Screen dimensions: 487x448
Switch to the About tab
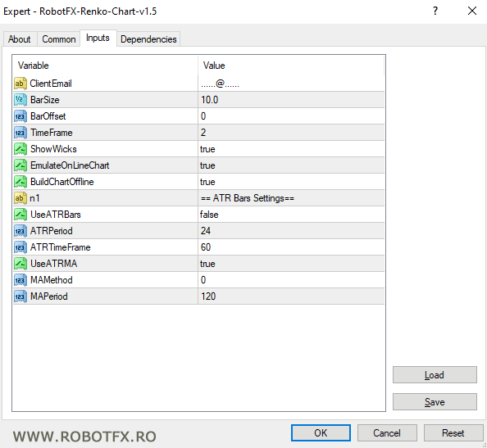coord(20,39)
